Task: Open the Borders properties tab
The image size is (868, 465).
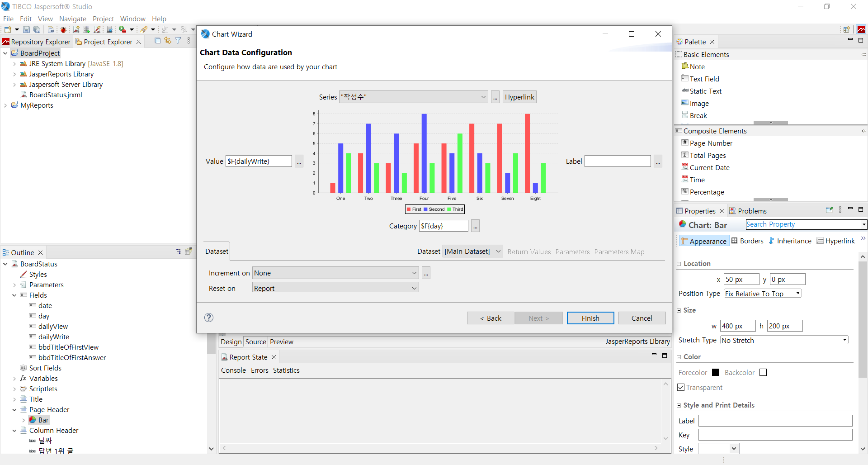Action: pos(747,241)
